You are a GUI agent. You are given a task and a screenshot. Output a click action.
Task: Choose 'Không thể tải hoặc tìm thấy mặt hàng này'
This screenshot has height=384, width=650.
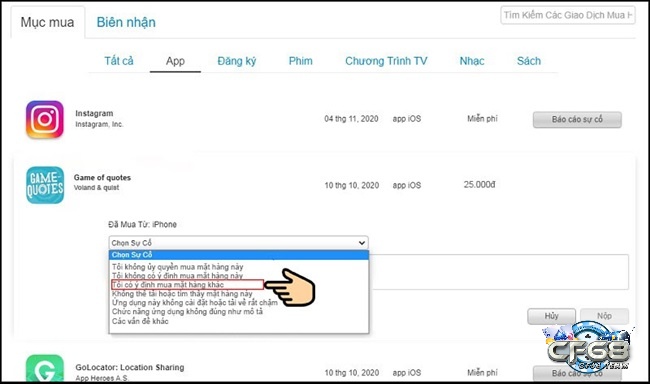tap(182, 294)
